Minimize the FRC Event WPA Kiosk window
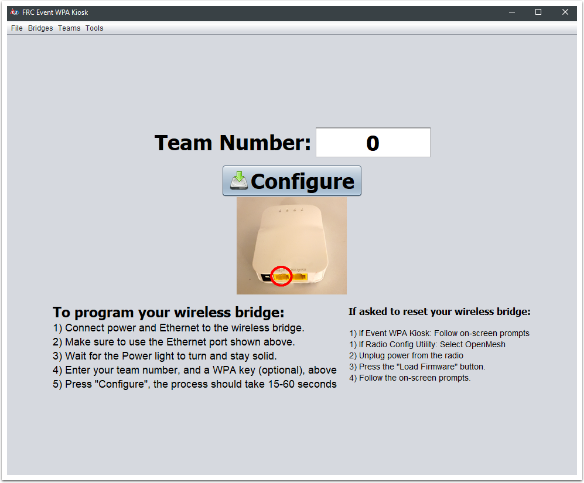 point(512,12)
